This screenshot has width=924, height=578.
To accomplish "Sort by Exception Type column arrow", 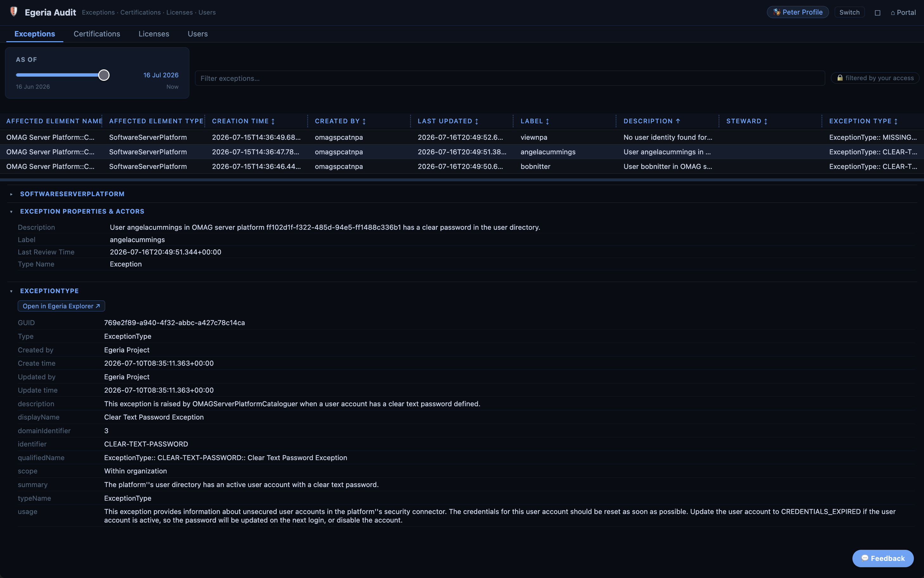I will point(896,121).
